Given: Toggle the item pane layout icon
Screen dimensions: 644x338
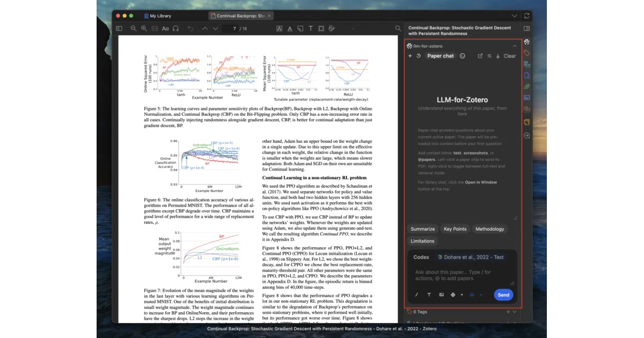Looking at the screenshot, I should coord(527,28).
